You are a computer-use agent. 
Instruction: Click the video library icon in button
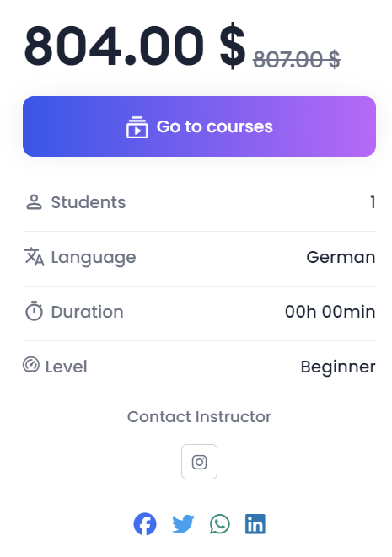(x=137, y=126)
